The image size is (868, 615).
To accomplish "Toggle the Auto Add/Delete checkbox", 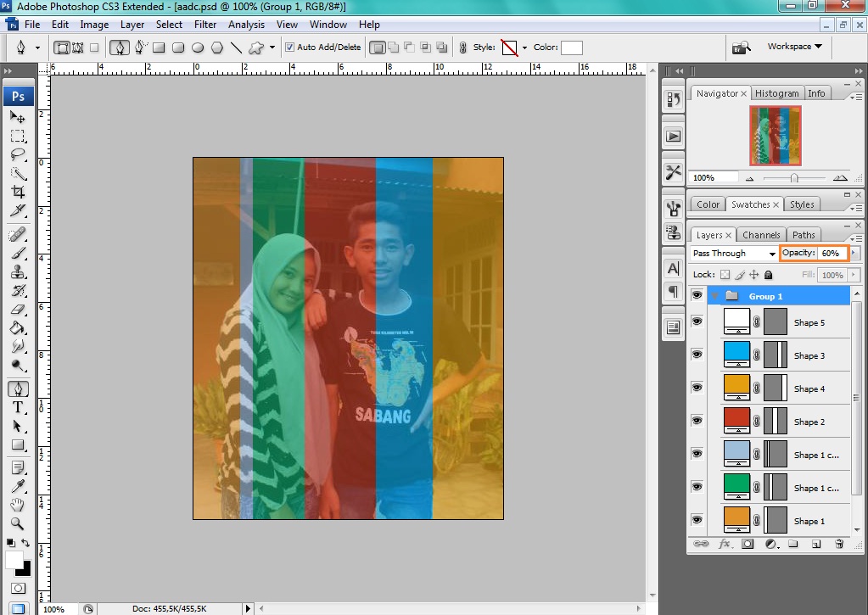I will pos(291,47).
